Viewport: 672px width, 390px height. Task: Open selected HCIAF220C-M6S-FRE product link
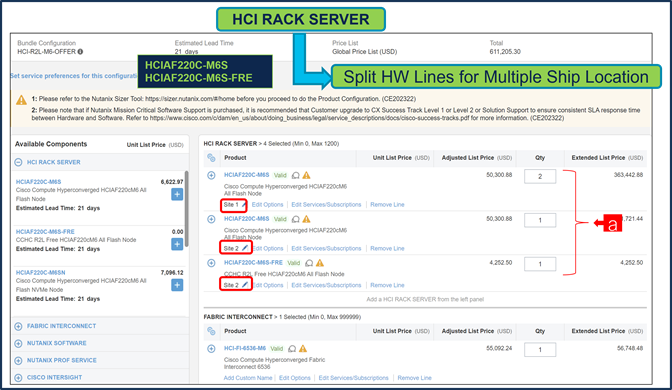pos(253,262)
